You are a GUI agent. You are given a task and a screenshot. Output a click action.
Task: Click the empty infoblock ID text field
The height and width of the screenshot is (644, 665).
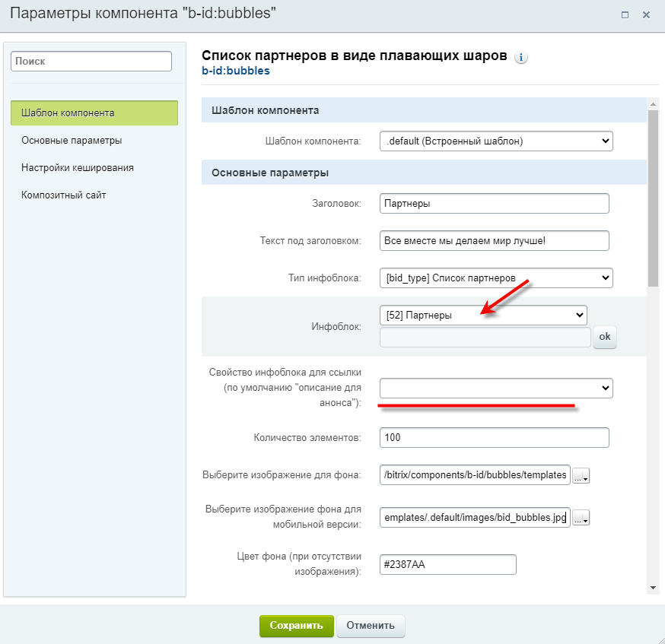(x=485, y=338)
